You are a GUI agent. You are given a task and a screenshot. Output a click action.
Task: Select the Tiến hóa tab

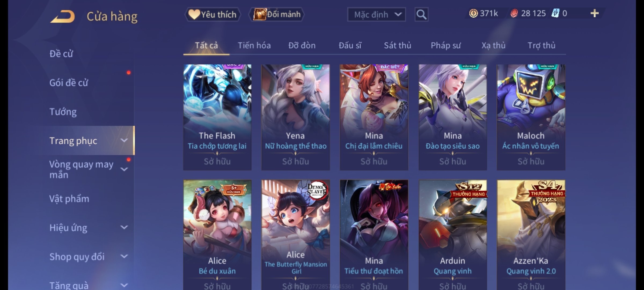tap(254, 45)
